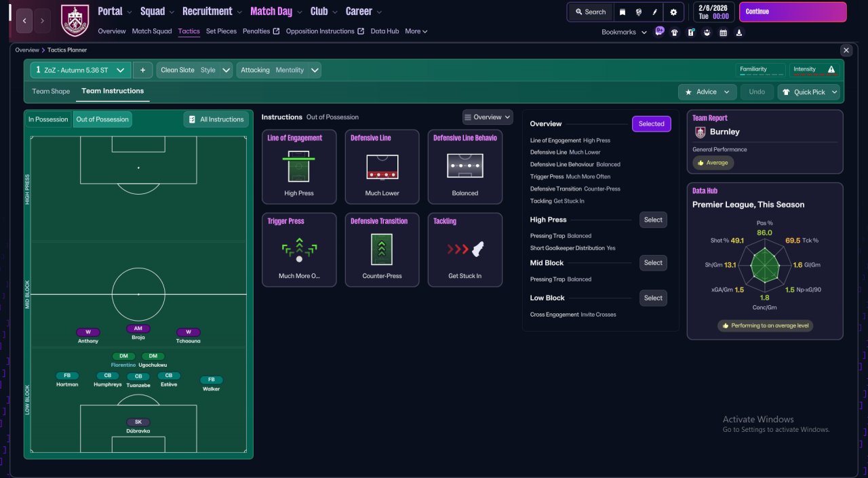Click the Undo button

click(757, 92)
